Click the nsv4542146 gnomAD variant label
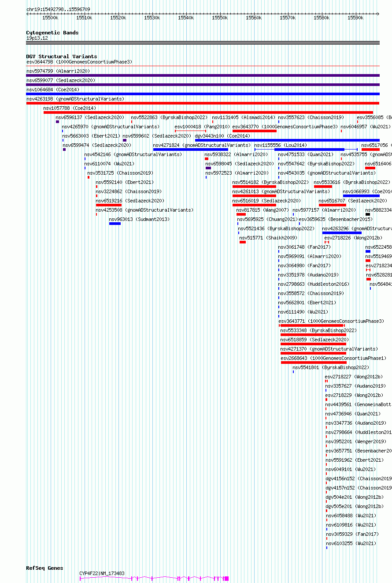392x583 pixels. click(133, 154)
